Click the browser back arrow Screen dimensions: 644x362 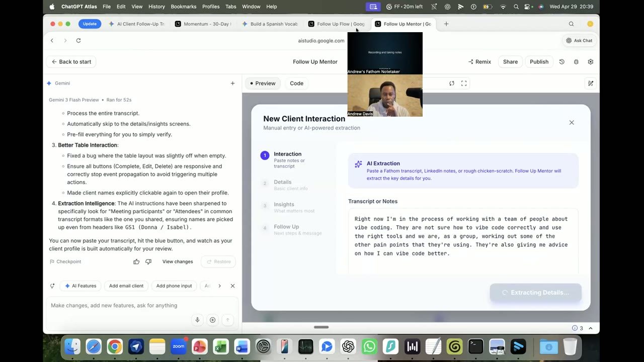52,40
